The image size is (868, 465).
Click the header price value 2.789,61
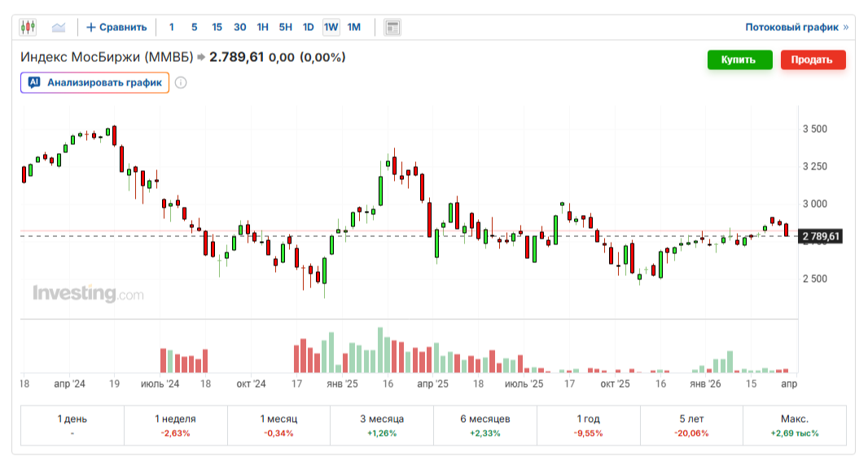pos(236,57)
